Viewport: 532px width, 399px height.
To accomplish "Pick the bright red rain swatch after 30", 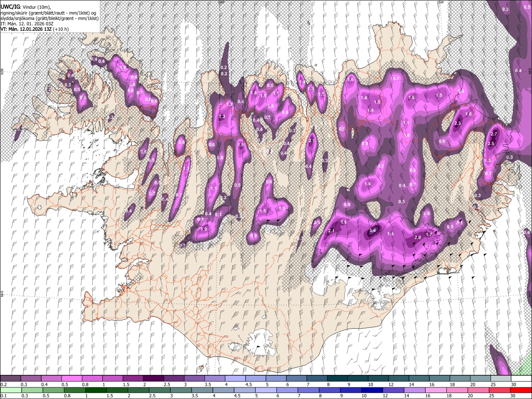I will pyautogui.click(x=521, y=390).
